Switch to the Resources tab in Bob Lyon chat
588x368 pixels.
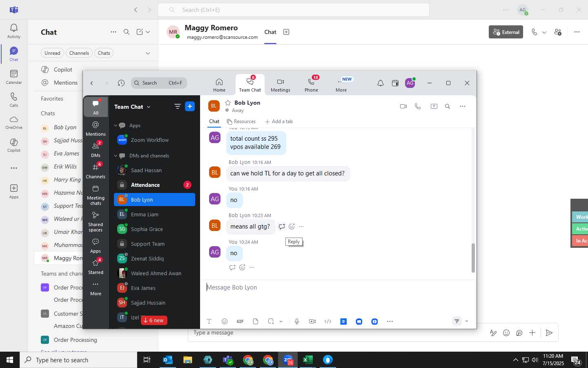click(241, 121)
